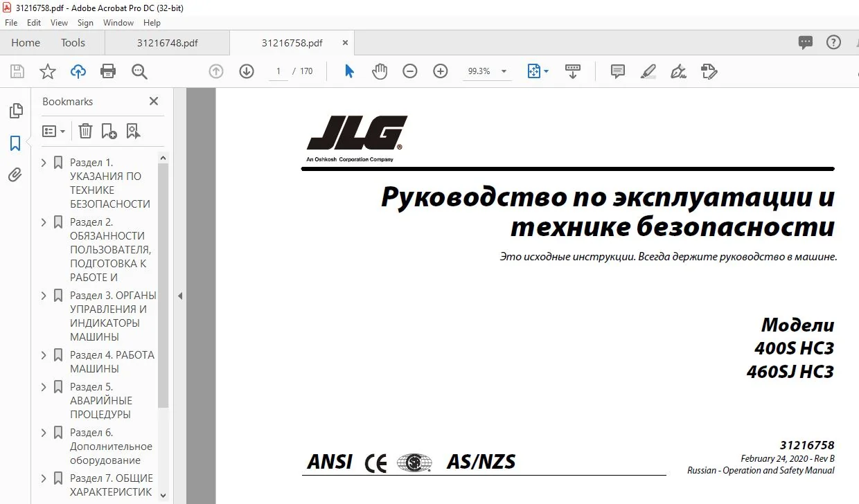
Task: Choose the Selection arrow tool
Action: point(349,71)
